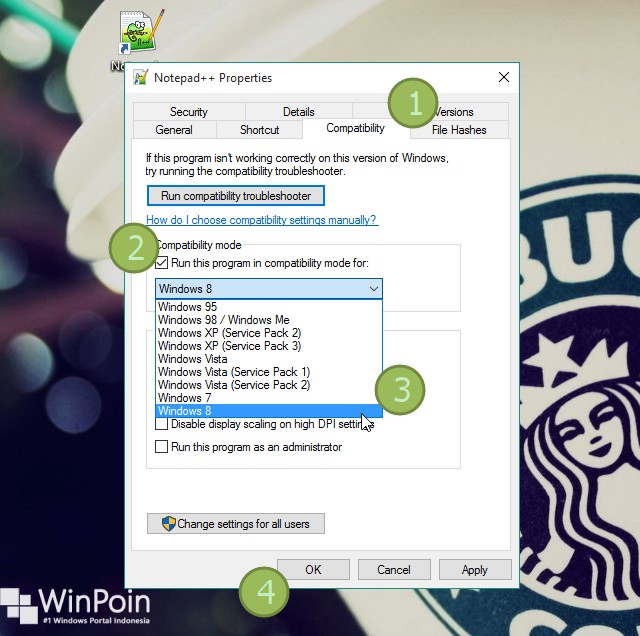
Task: Select the Compatibility tab
Action: [x=356, y=128]
